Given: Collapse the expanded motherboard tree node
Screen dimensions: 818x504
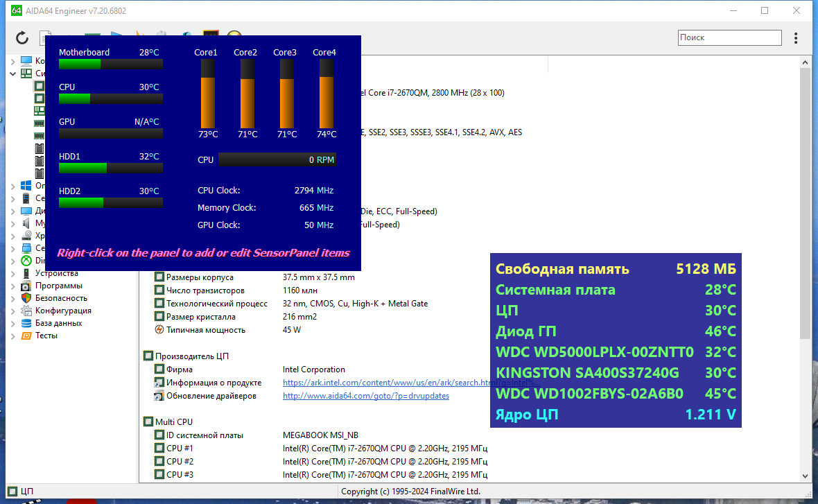Looking at the screenshot, I should pos(13,73).
